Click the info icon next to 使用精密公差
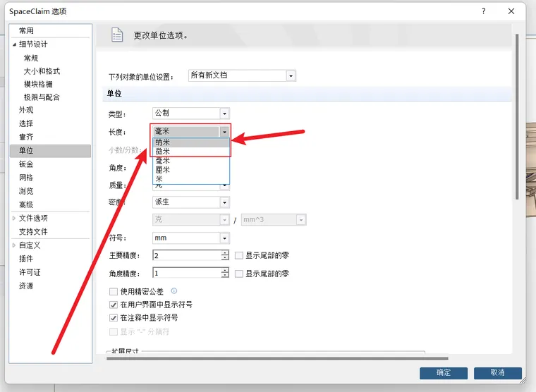This screenshot has width=536, height=392. [x=174, y=291]
